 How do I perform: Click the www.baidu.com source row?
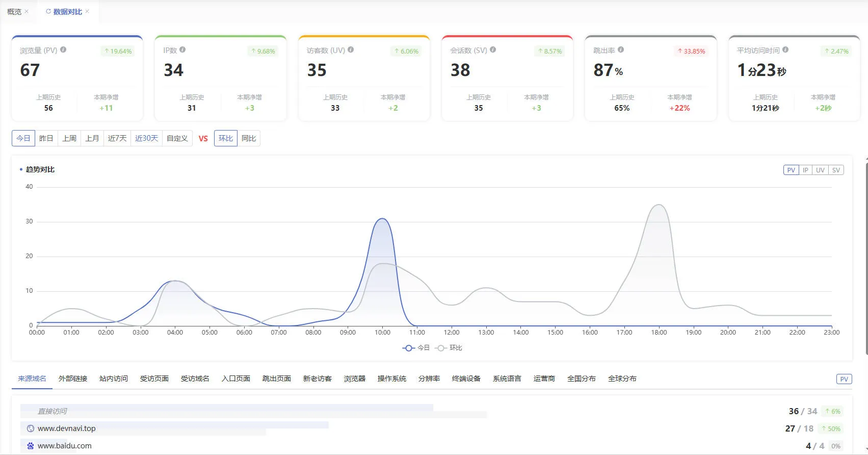click(x=431, y=446)
